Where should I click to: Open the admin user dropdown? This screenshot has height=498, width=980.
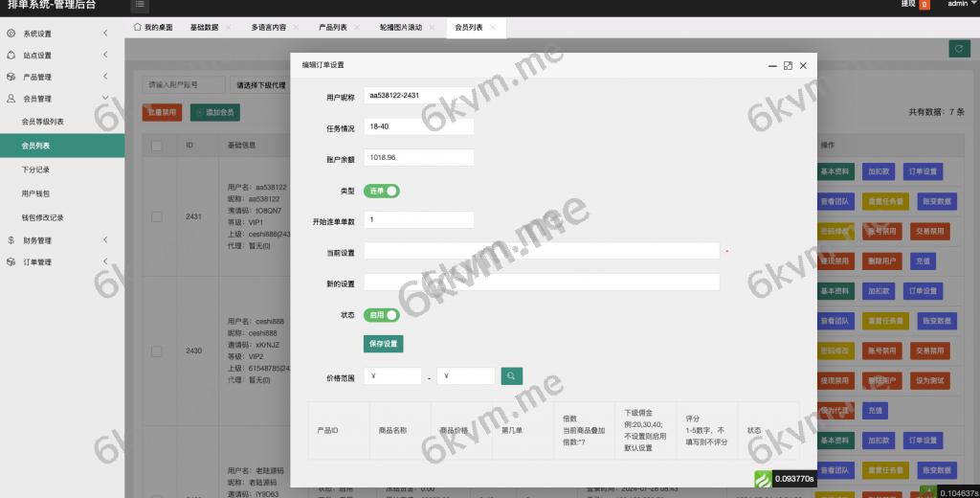(959, 5)
